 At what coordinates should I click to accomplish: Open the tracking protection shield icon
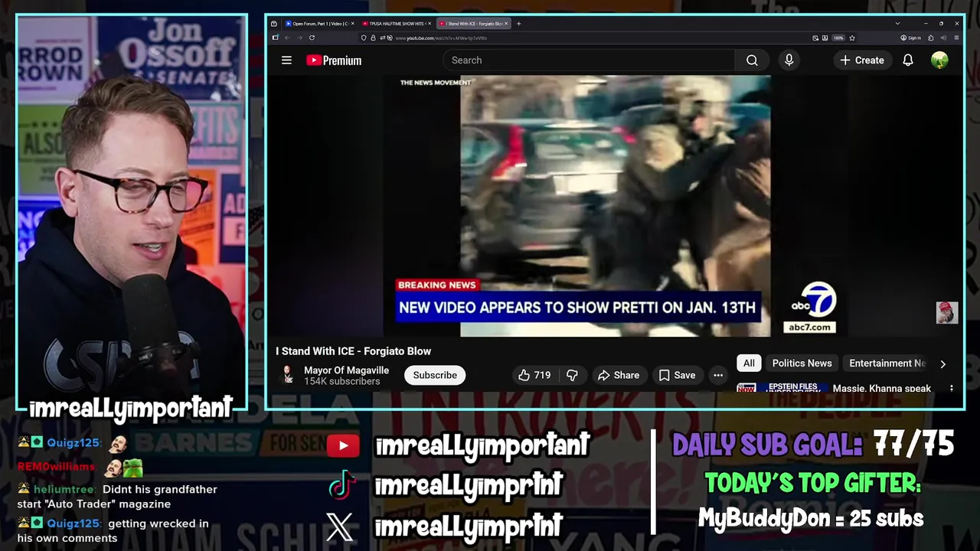pos(364,37)
